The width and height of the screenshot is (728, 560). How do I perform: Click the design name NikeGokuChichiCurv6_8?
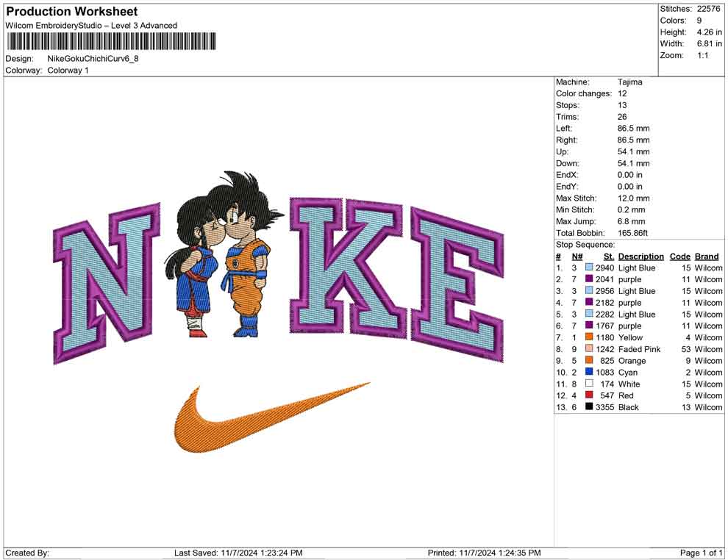(x=93, y=59)
